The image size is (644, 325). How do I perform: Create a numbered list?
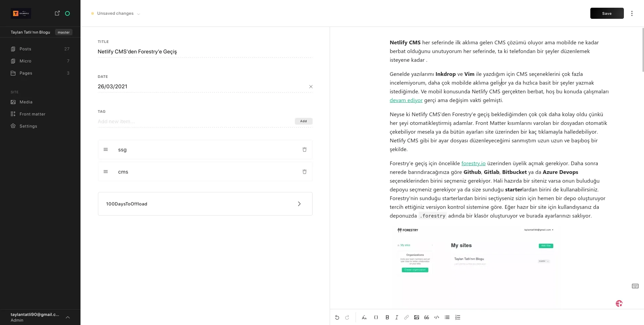click(458, 317)
